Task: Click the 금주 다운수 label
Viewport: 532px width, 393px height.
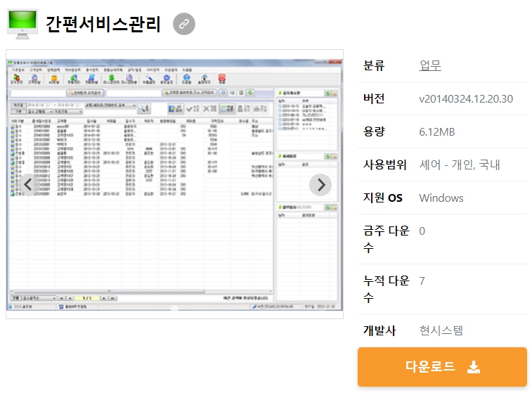Action: (386, 239)
